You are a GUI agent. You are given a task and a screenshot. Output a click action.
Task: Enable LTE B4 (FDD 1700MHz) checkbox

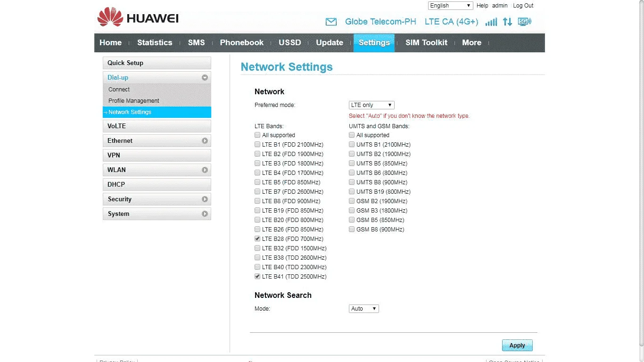point(257,173)
